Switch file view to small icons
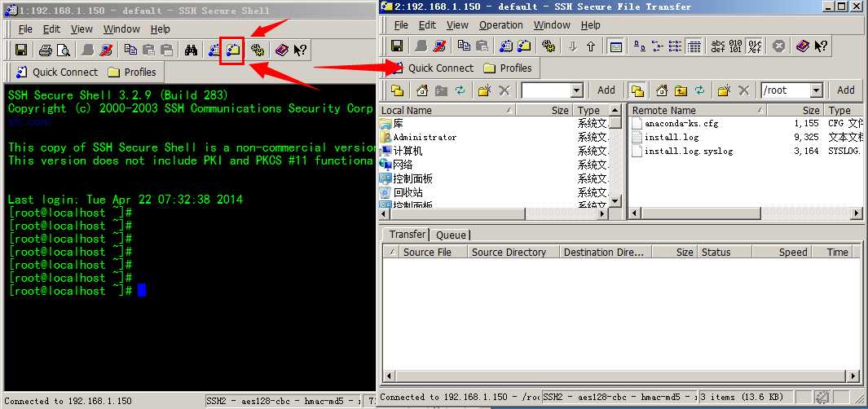This screenshot has height=409, width=868. click(x=657, y=46)
